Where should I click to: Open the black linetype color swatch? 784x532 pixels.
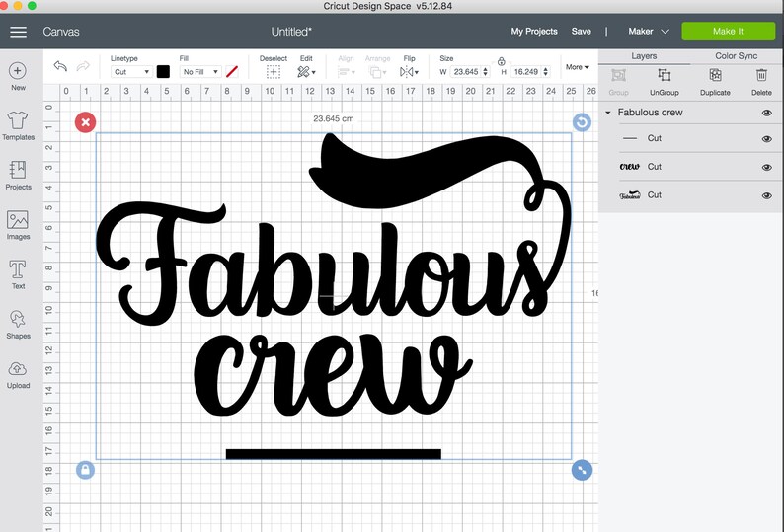[163, 72]
